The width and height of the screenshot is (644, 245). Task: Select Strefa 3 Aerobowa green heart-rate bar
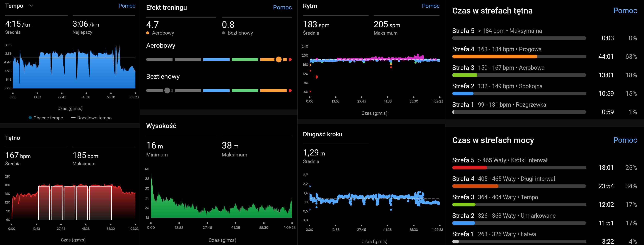pyautogui.click(x=464, y=75)
